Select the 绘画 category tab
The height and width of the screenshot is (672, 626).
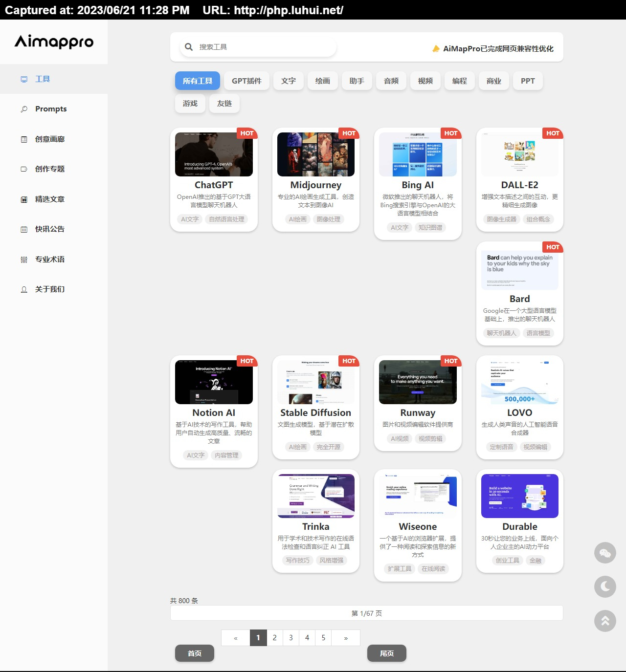(x=323, y=81)
